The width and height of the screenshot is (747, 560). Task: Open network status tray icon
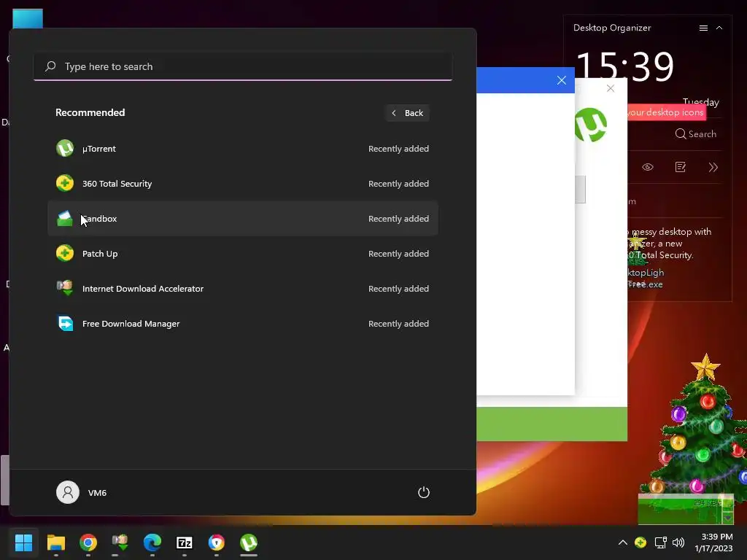coord(660,542)
